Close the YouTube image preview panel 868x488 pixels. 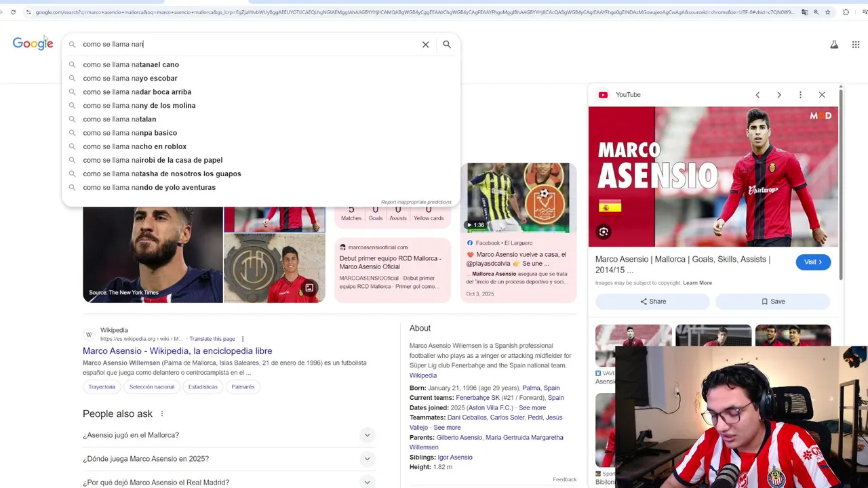point(822,95)
